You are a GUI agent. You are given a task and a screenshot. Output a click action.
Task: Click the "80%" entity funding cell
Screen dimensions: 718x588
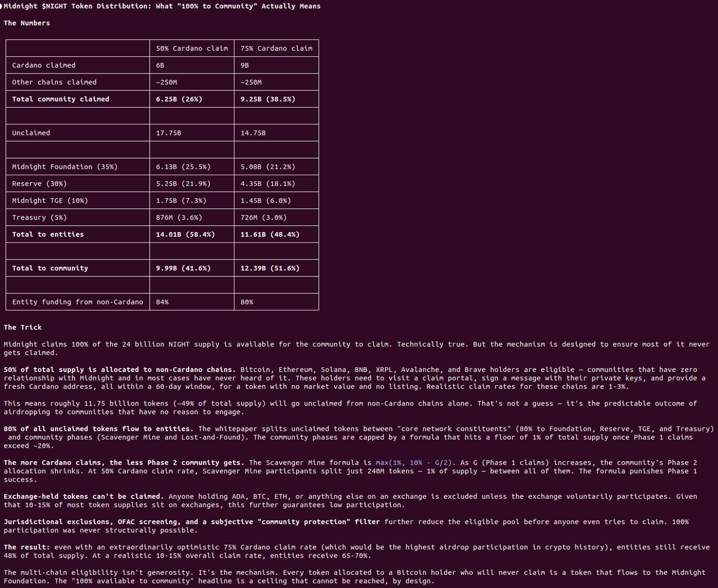[x=247, y=302]
